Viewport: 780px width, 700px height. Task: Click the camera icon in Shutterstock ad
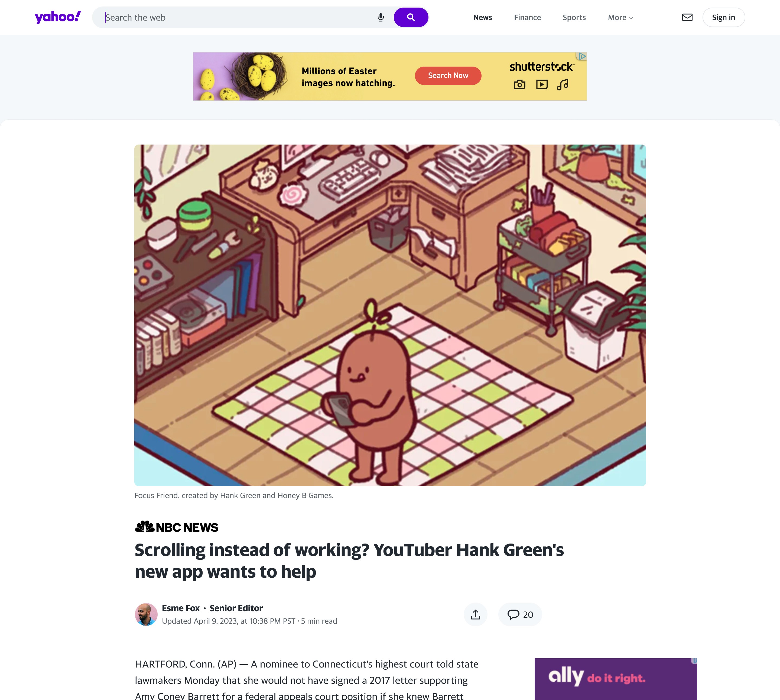[519, 84]
